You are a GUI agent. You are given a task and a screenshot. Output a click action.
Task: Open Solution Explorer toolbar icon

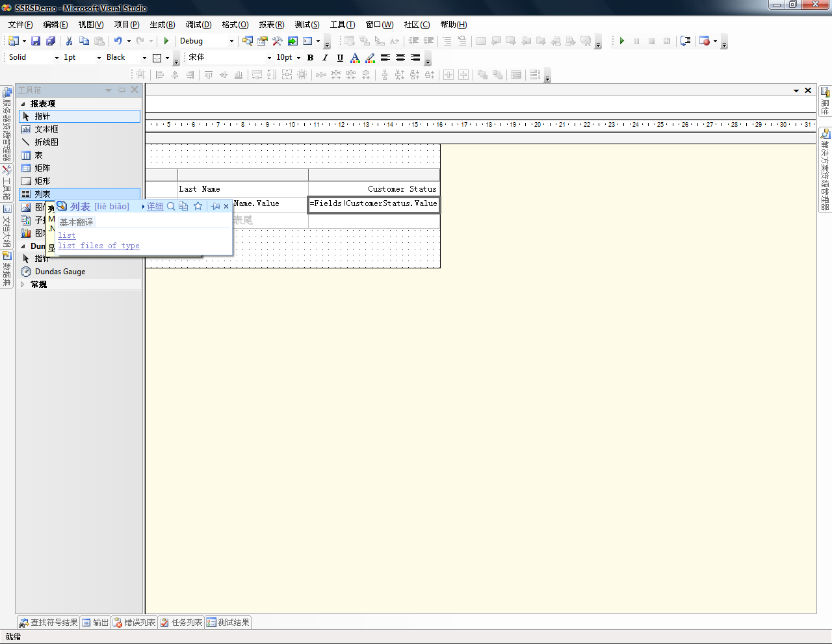[x=248, y=41]
